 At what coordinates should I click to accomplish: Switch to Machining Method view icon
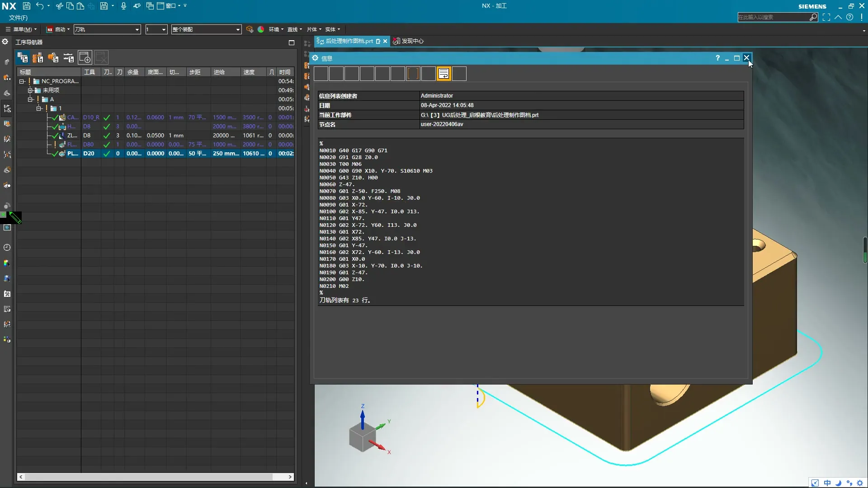click(x=69, y=58)
